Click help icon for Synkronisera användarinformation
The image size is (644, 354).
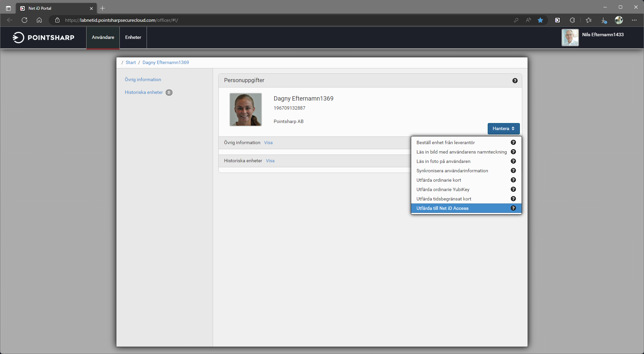point(513,171)
